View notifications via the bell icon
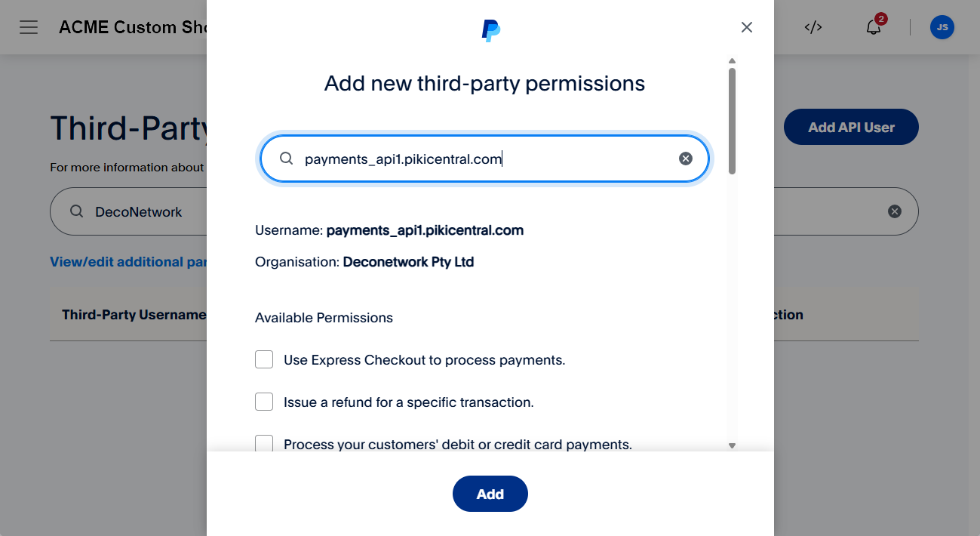Image resolution: width=980 pixels, height=536 pixels. [x=873, y=27]
